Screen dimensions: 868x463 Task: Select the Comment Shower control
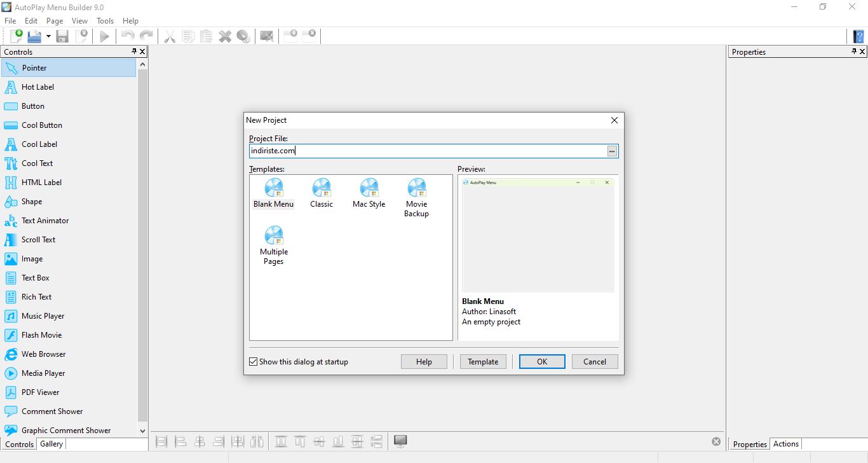[x=69, y=411]
